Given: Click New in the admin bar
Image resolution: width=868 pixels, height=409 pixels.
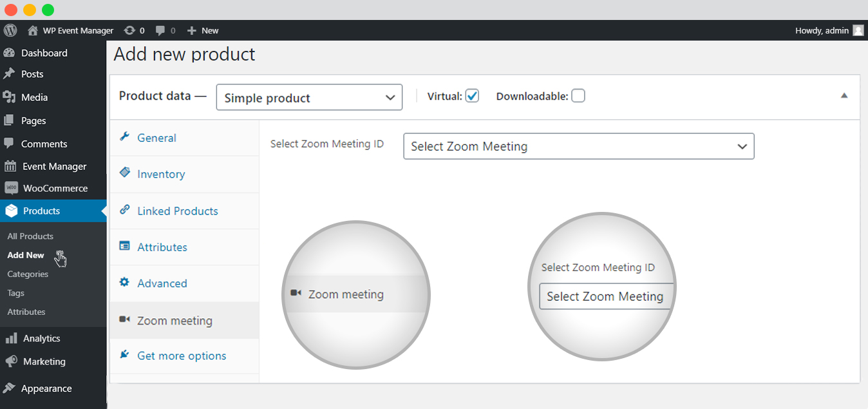Looking at the screenshot, I should click(x=210, y=30).
